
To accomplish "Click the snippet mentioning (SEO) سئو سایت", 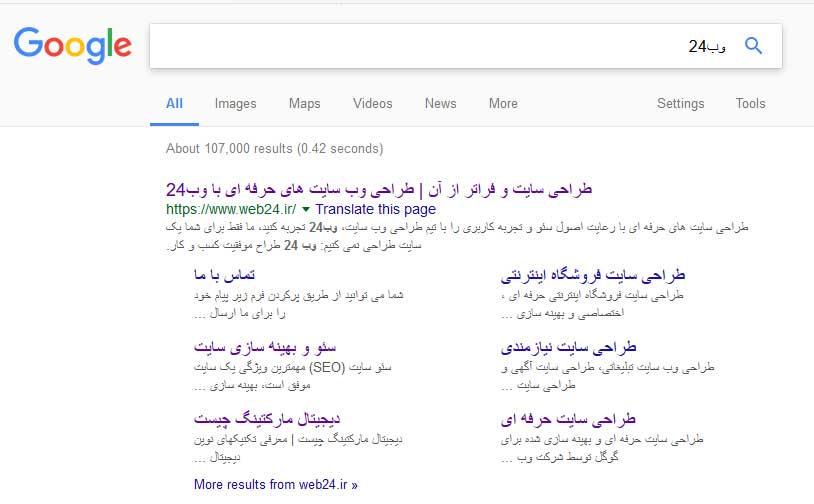I will point(293,376).
